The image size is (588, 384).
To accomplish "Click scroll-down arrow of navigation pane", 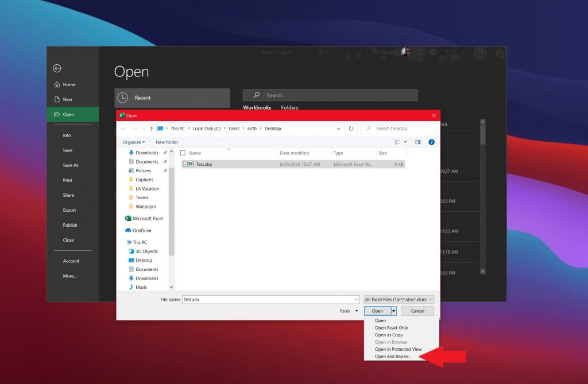I will click(171, 287).
